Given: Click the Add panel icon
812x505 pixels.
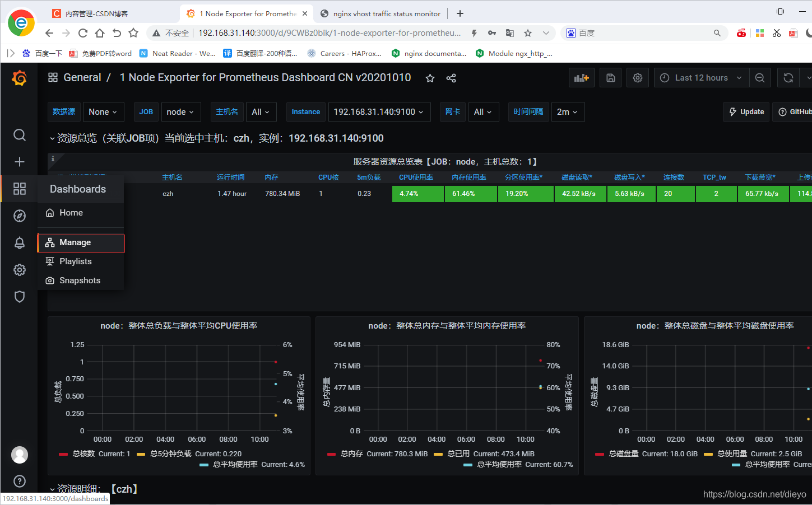Looking at the screenshot, I should (582, 78).
